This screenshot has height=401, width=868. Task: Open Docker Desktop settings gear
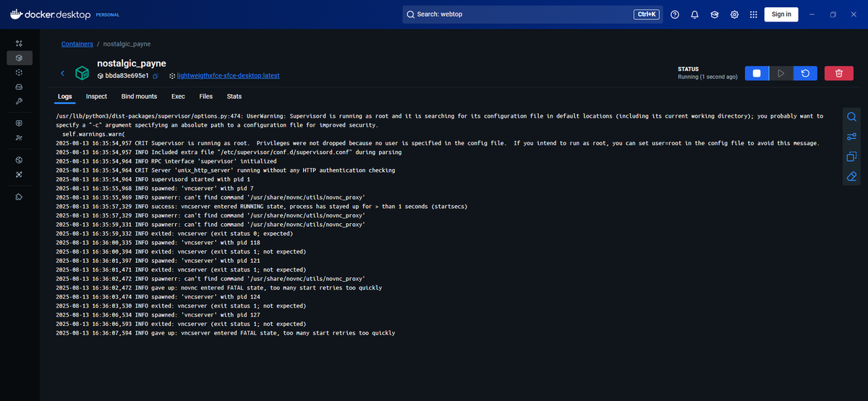734,14
